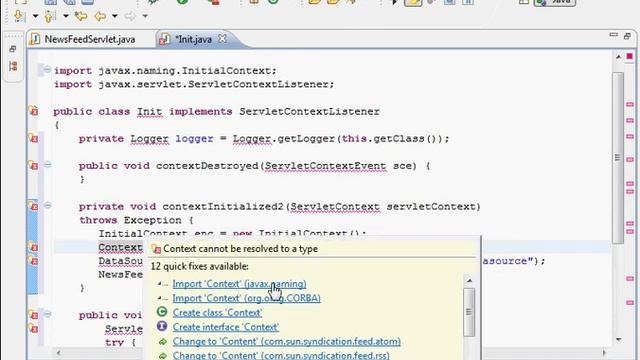Open the Previous Annotation dropdown arrow
Image resolution: width=640 pixels, height=360 pixels.
pyautogui.click(x=66, y=16)
